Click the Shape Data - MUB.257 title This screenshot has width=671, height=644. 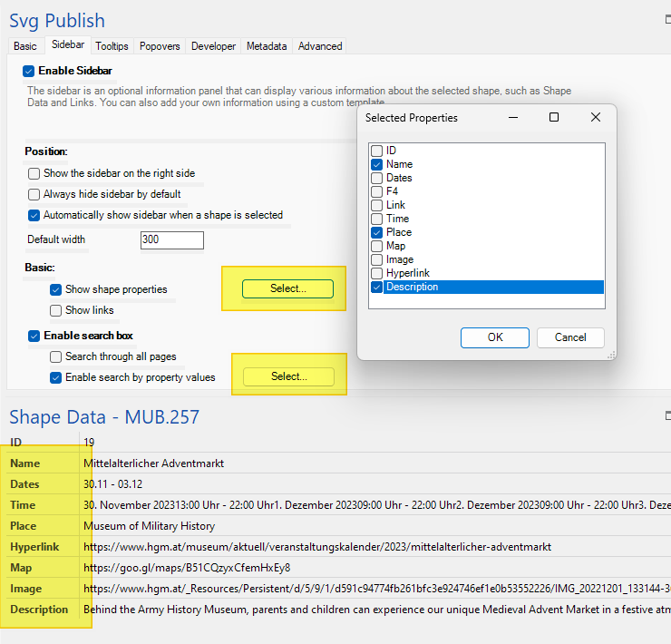pyautogui.click(x=104, y=417)
